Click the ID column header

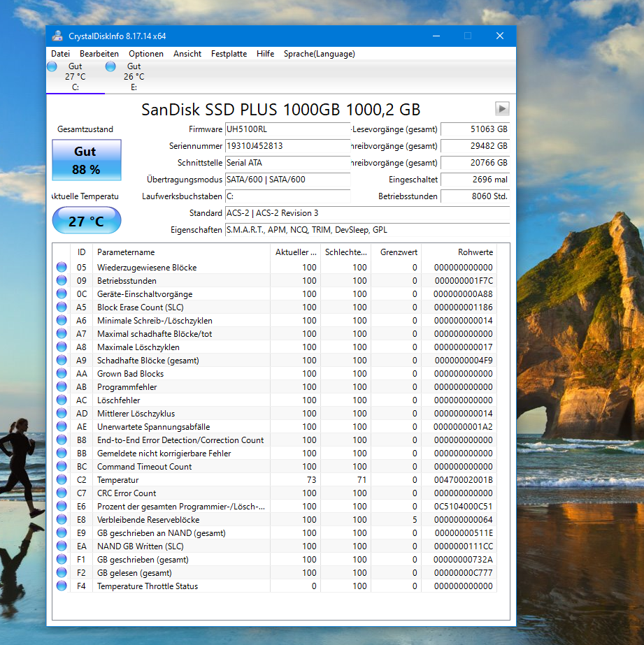coord(82,252)
